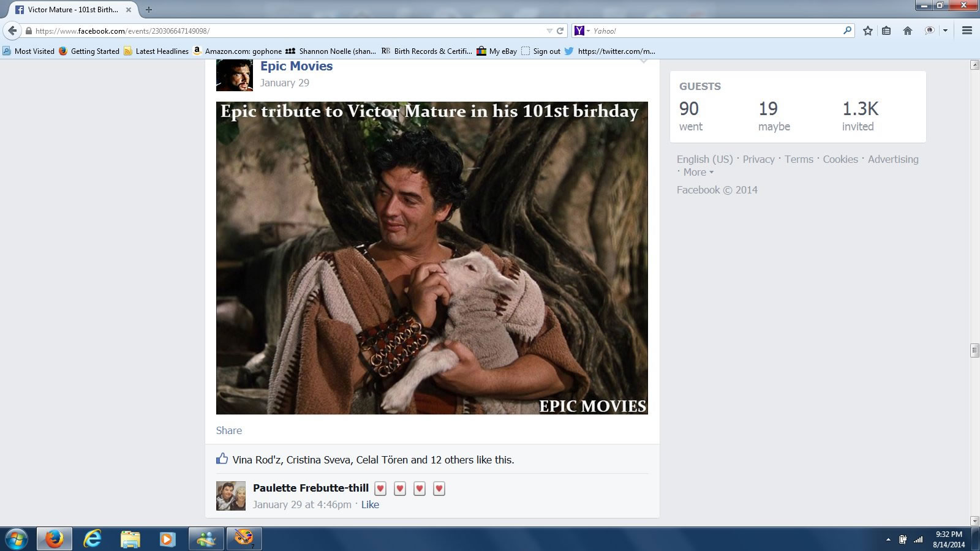Viewport: 980px width, 551px height.
Task: Click Paulette Frebutte-thill's comment avatar
Action: click(x=231, y=496)
